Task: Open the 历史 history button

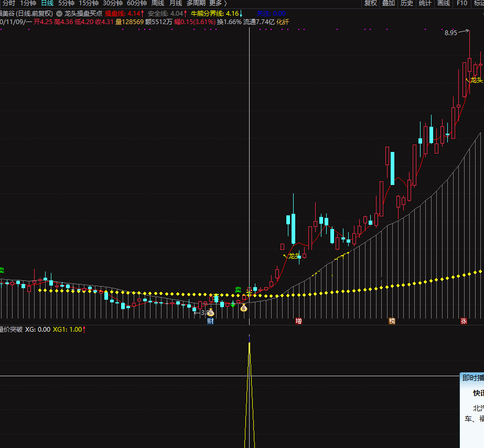Action: click(x=407, y=3)
